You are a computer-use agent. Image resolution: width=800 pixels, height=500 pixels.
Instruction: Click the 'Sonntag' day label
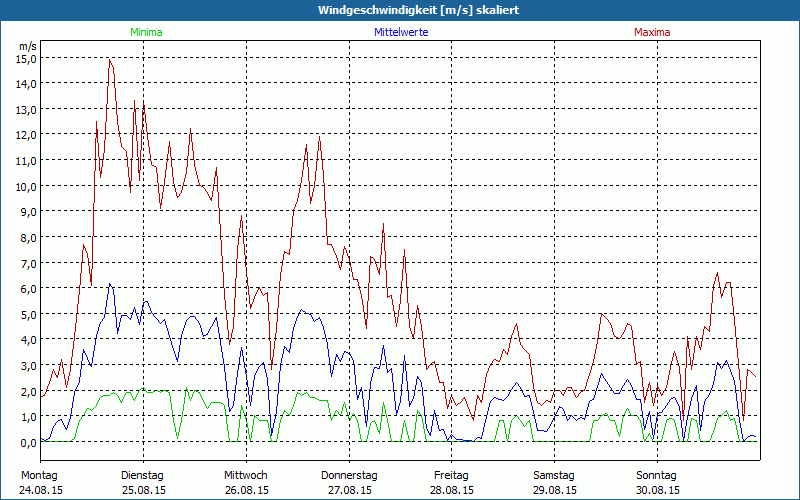pos(657,476)
